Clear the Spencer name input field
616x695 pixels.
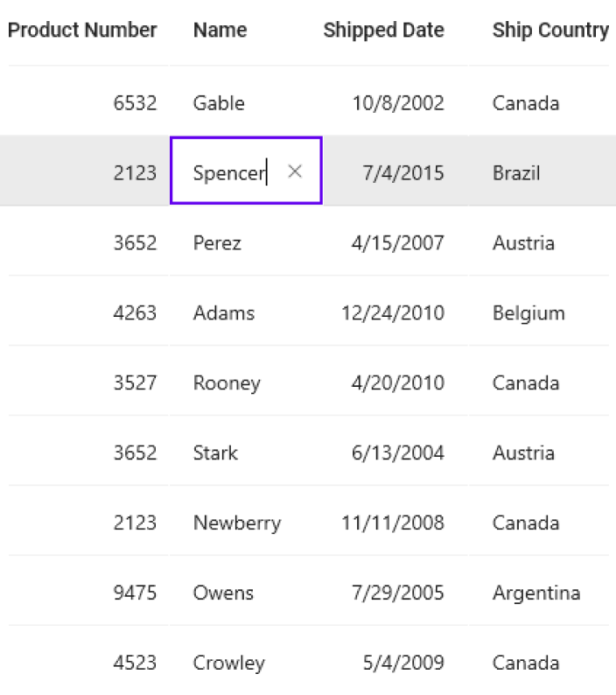click(x=295, y=172)
